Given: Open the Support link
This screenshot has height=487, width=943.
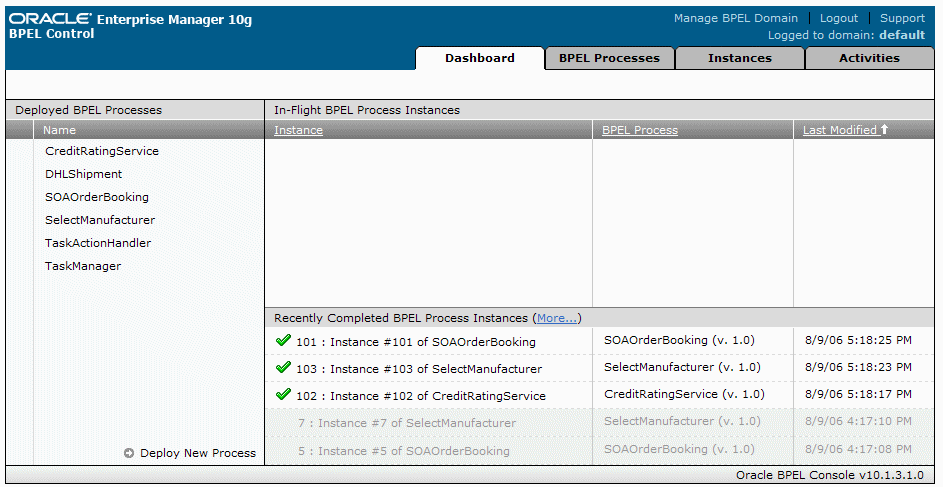Looking at the screenshot, I should point(902,18).
